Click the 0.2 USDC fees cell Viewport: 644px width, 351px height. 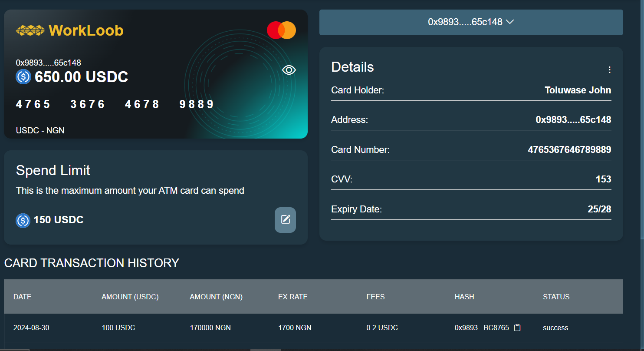tap(382, 328)
